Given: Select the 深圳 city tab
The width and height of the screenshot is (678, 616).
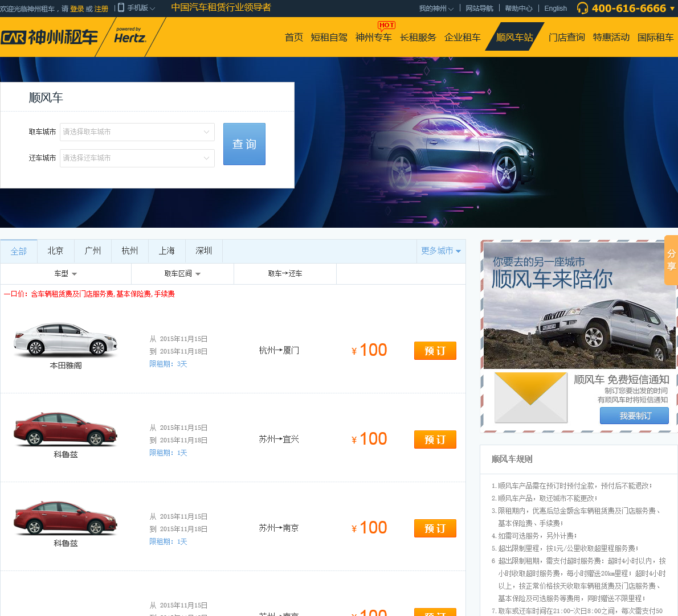Looking at the screenshot, I should click(203, 251).
